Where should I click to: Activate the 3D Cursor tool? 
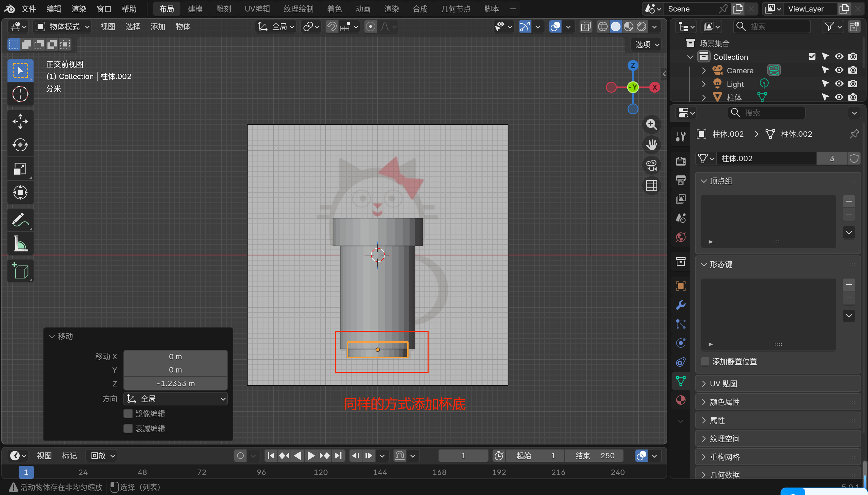coord(20,94)
